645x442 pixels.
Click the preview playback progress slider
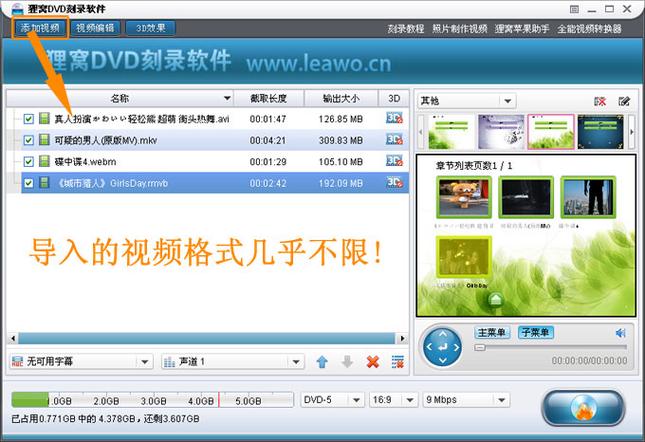(x=551, y=347)
